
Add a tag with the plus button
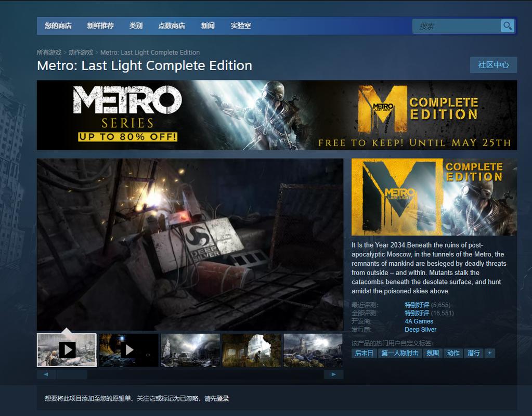(x=489, y=353)
